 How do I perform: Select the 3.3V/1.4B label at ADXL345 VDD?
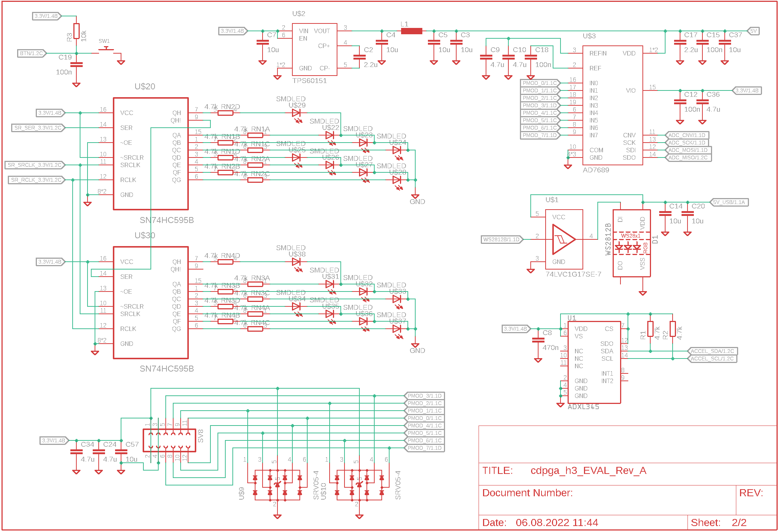(516, 329)
